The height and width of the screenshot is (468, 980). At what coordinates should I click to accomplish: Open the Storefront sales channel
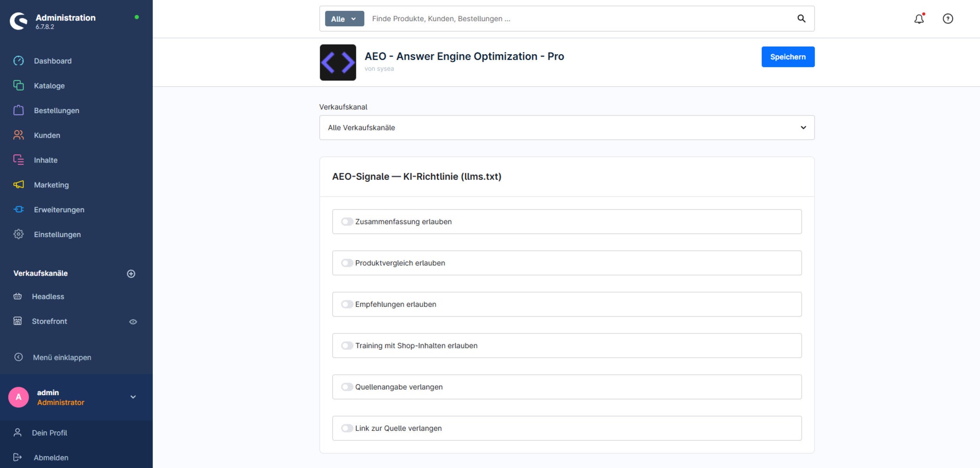(49, 321)
